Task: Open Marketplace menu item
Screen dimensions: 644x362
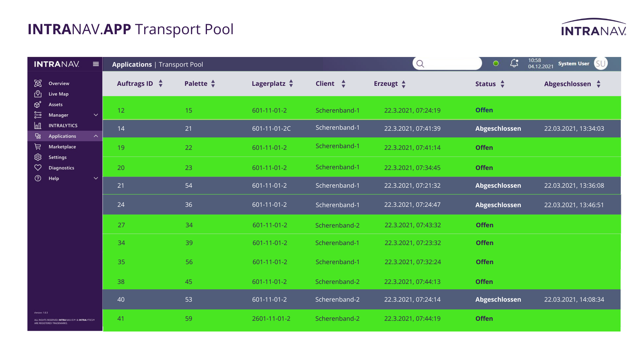Action: [62, 147]
